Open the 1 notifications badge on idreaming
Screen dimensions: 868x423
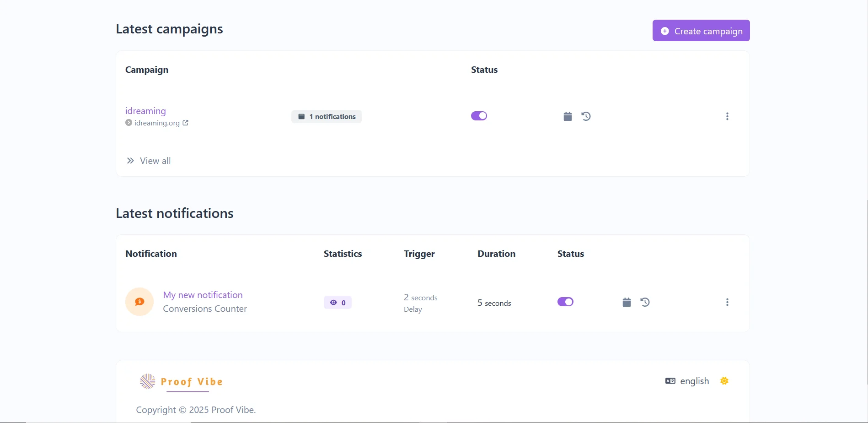click(326, 116)
